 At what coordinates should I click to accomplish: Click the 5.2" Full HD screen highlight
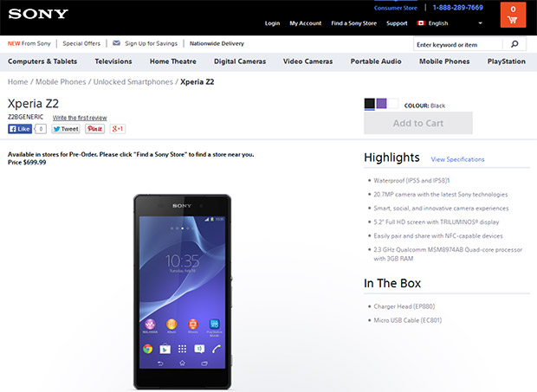coord(437,222)
